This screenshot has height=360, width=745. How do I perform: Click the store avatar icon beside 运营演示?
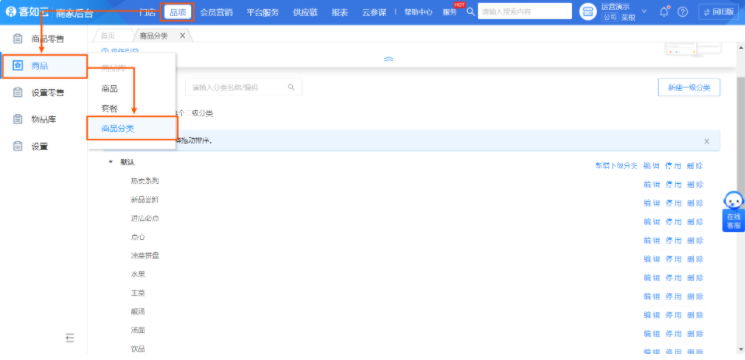pyautogui.click(x=588, y=12)
